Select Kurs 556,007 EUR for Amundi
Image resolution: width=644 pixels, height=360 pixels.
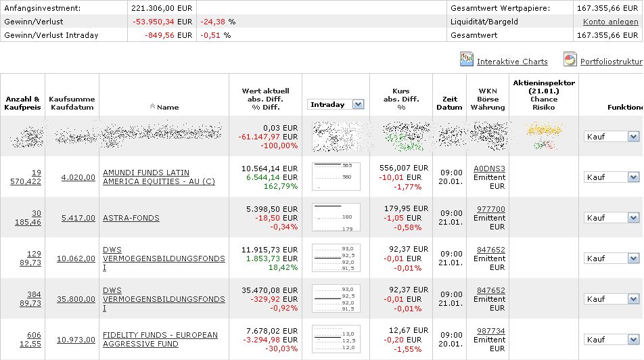404,168
